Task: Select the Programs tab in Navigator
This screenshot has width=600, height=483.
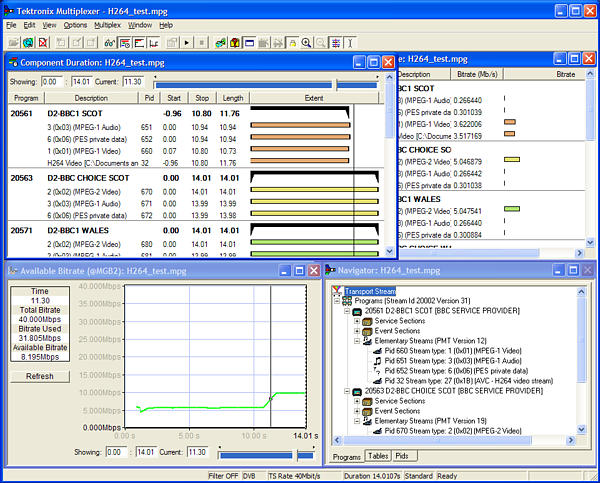Action: coord(346,457)
